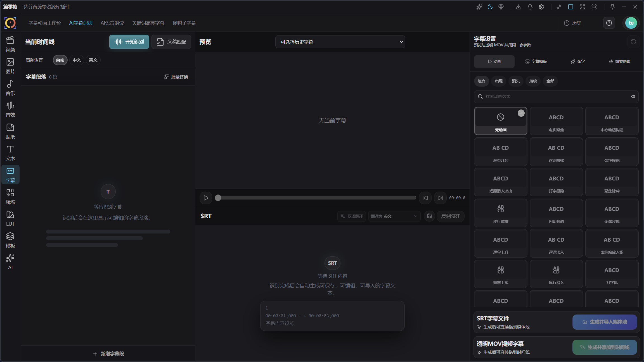
Task: Select 自动 audio language option
Action: point(60,60)
